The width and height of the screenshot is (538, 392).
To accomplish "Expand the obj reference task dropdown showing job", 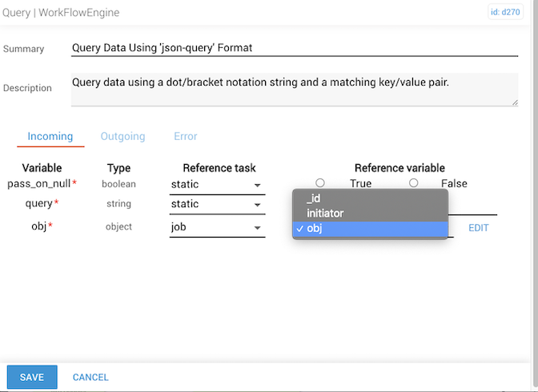I will tap(216, 228).
